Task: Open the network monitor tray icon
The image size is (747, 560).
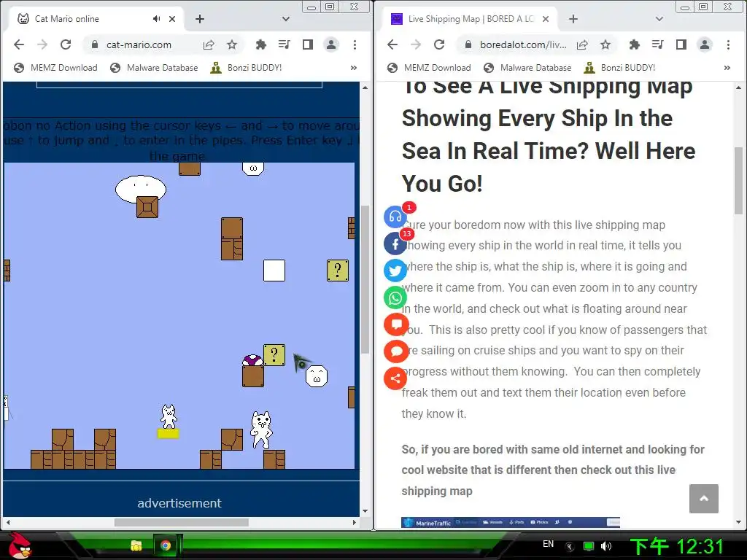Action: coord(589,546)
